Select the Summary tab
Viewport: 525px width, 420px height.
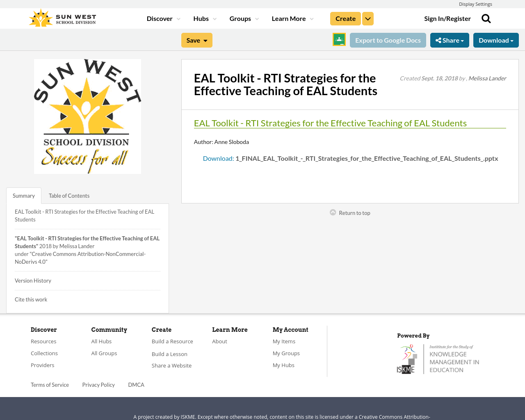click(23, 196)
